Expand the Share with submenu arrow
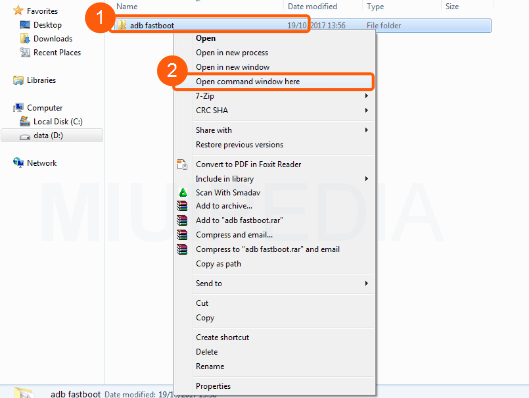 [366, 130]
